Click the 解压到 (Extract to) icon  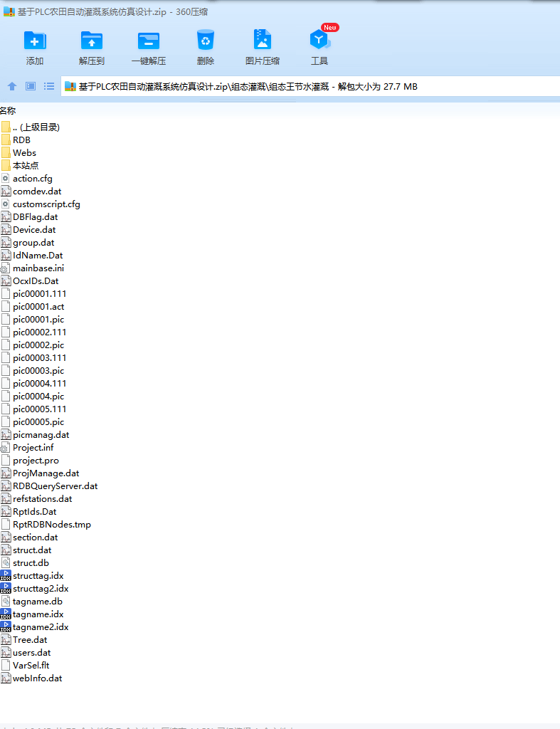point(92,41)
